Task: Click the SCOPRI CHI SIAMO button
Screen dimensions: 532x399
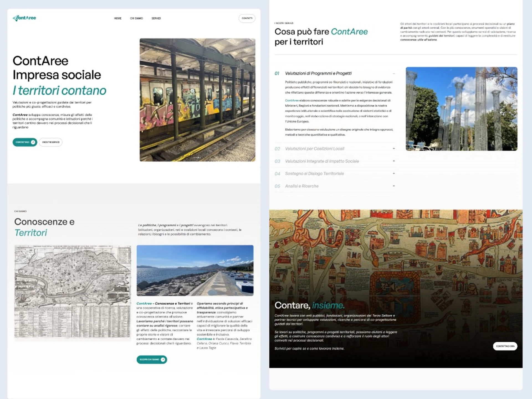Action: (152, 359)
